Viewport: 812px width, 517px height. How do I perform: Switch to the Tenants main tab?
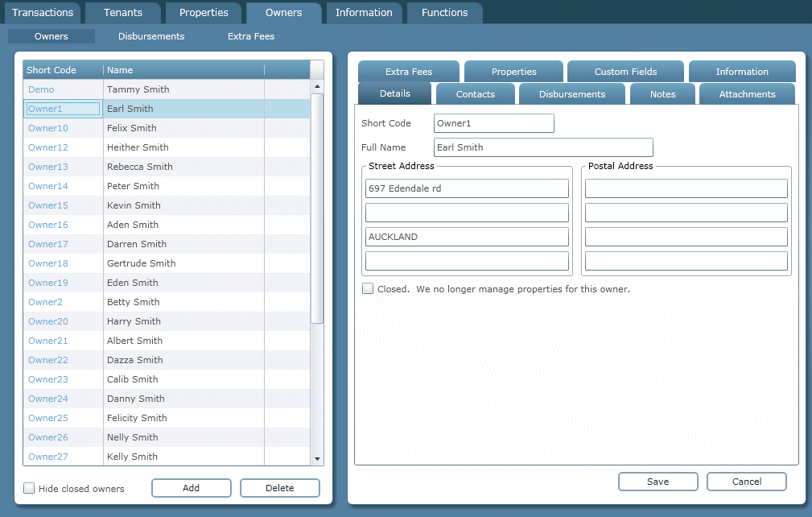pos(123,12)
